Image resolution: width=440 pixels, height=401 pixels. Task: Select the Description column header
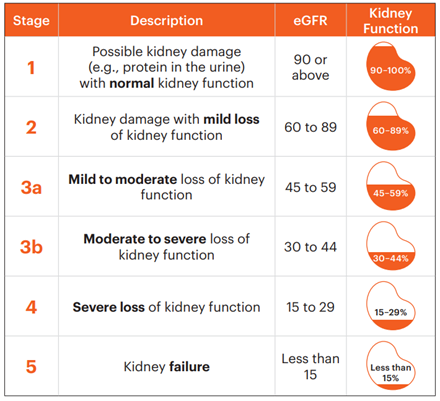(x=166, y=21)
